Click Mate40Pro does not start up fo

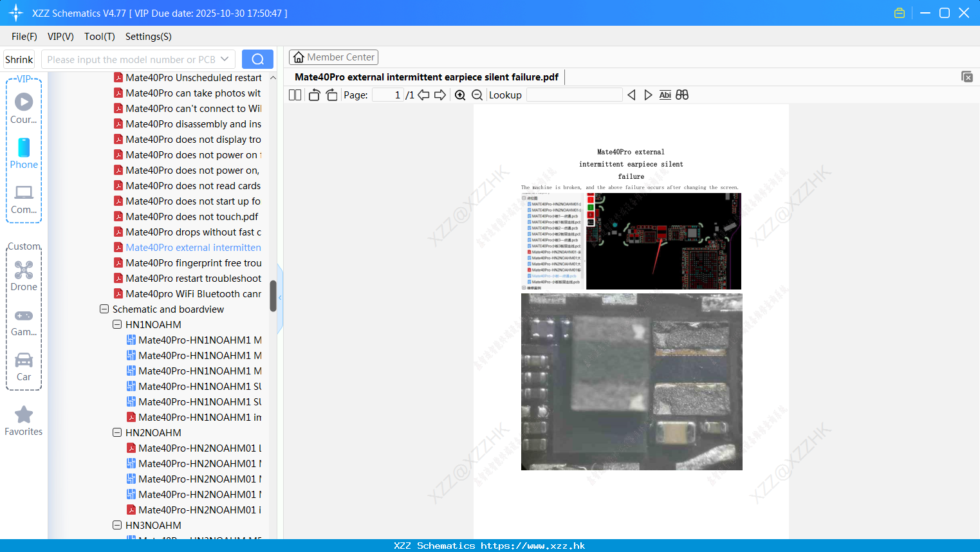(188, 201)
